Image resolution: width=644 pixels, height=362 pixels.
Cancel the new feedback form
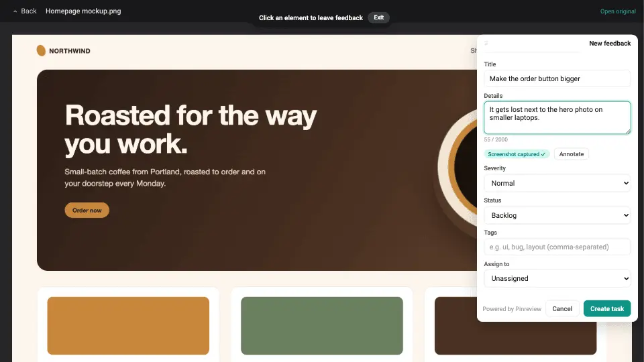(562, 308)
